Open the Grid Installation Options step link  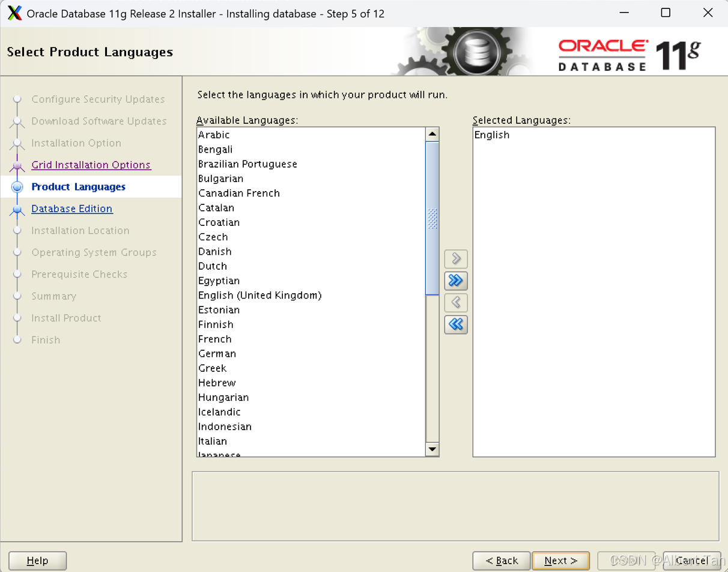(x=91, y=165)
